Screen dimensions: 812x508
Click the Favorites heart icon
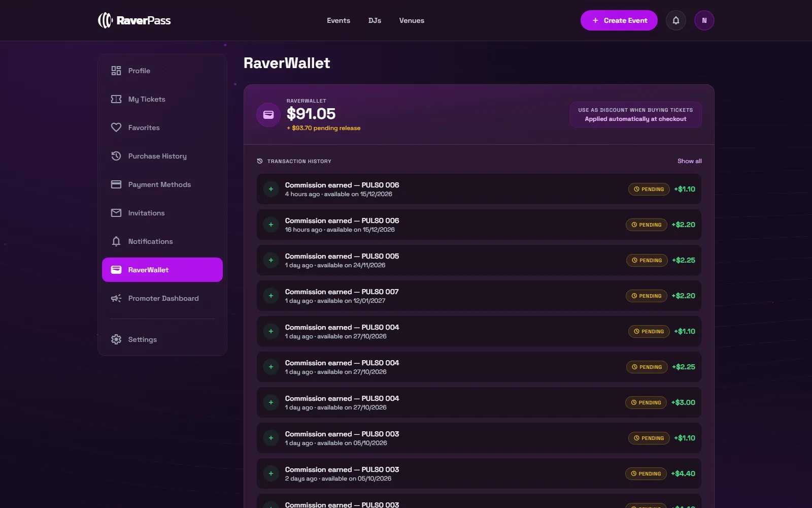116,128
